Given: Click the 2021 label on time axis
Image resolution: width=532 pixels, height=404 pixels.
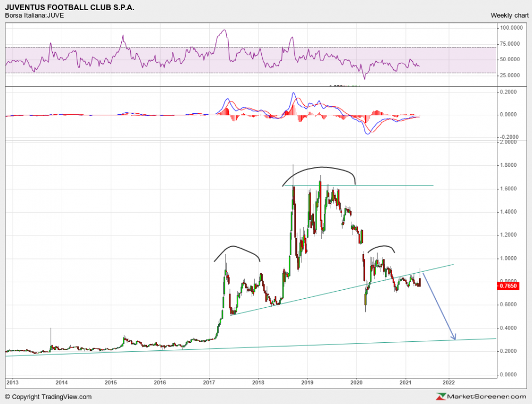Looking at the screenshot, I should click(x=405, y=383).
